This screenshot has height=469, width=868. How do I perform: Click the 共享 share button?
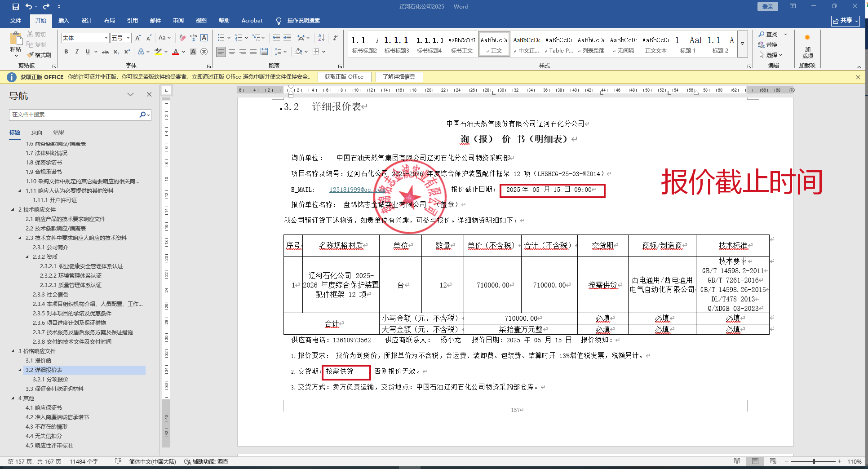pos(846,21)
